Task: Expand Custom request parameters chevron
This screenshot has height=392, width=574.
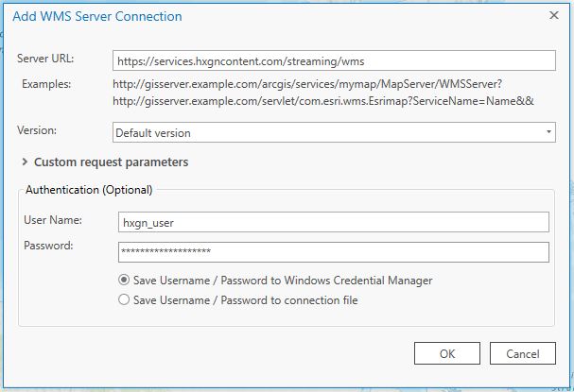Action: click(x=24, y=162)
